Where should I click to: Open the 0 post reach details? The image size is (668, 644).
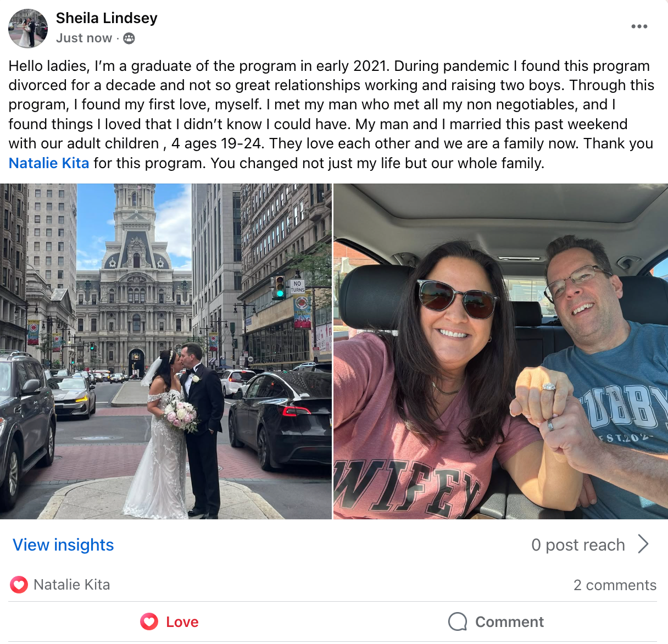pos(578,545)
